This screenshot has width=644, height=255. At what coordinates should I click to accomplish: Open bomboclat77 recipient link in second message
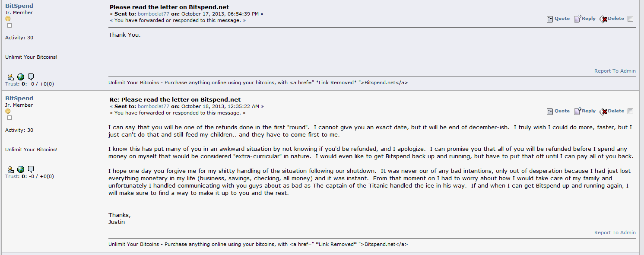tap(154, 106)
